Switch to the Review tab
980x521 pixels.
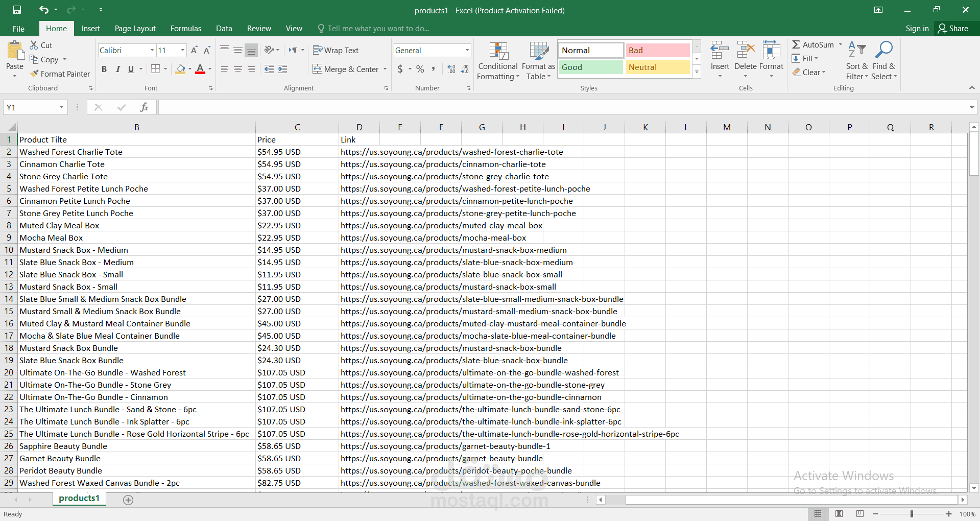(259, 29)
